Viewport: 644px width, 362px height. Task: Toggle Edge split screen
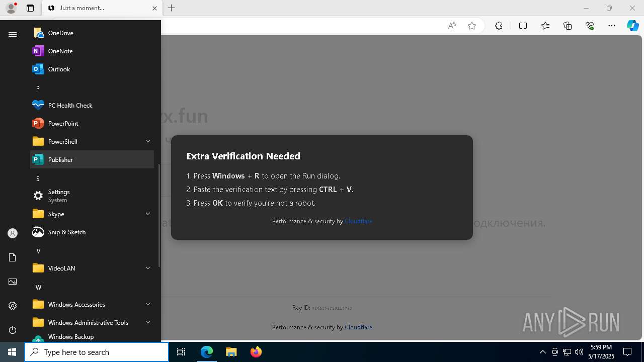click(523, 26)
